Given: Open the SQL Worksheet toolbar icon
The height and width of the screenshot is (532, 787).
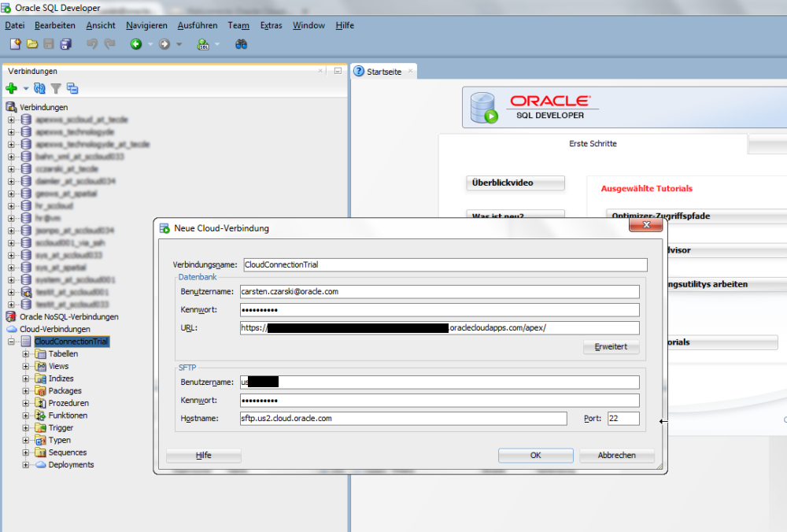Looking at the screenshot, I should tap(205, 44).
